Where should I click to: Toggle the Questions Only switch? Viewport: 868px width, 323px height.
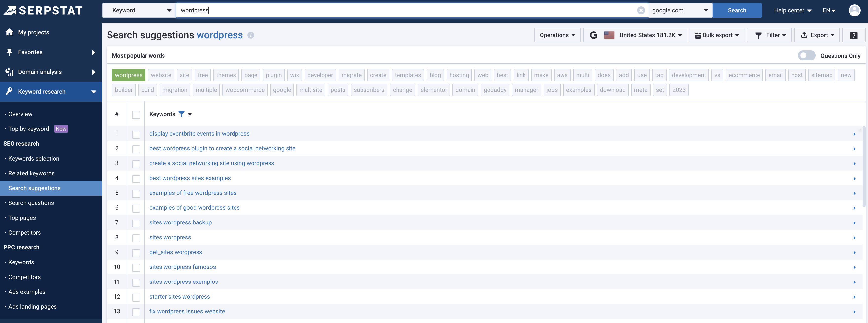pyautogui.click(x=806, y=55)
